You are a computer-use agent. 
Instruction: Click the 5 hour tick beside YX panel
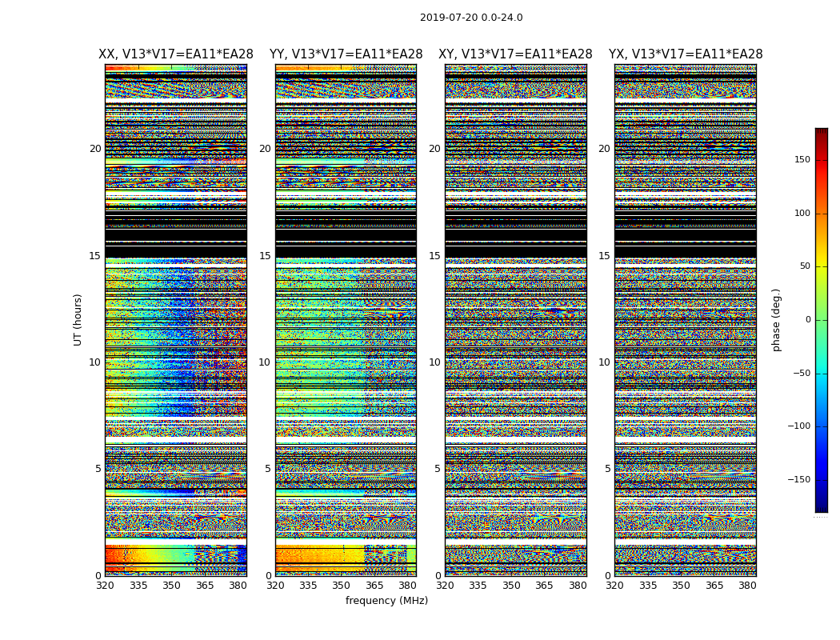[607, 469]
